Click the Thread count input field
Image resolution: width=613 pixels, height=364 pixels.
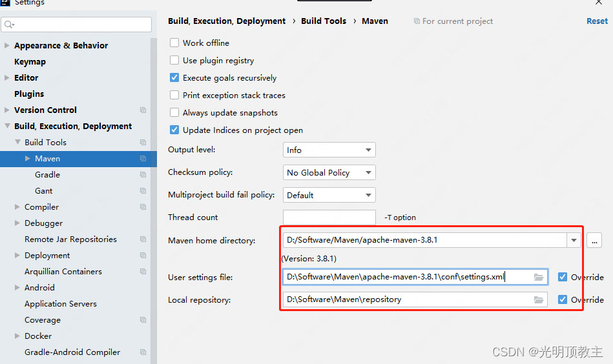pyautogui.click(x=329, y=217)
